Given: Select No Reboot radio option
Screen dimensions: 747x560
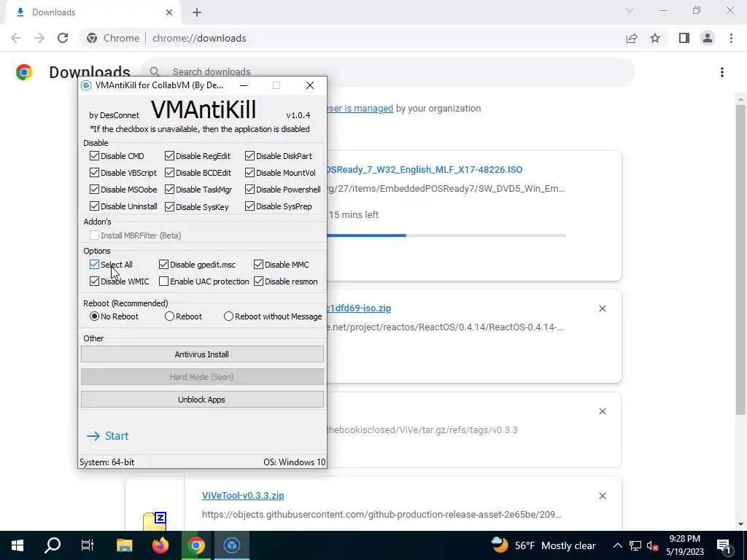Looking at the screenshot, I should pyautogui.click(x=94, y=316).
